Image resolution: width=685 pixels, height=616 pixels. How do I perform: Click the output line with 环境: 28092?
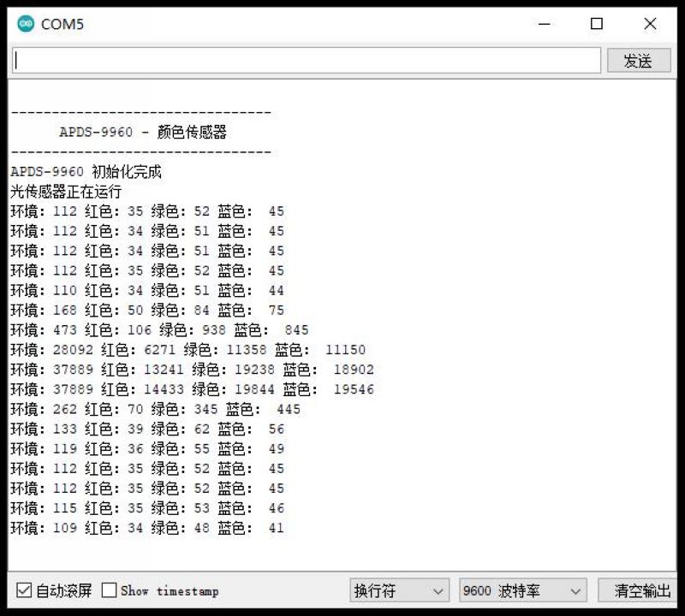[188, 350]
